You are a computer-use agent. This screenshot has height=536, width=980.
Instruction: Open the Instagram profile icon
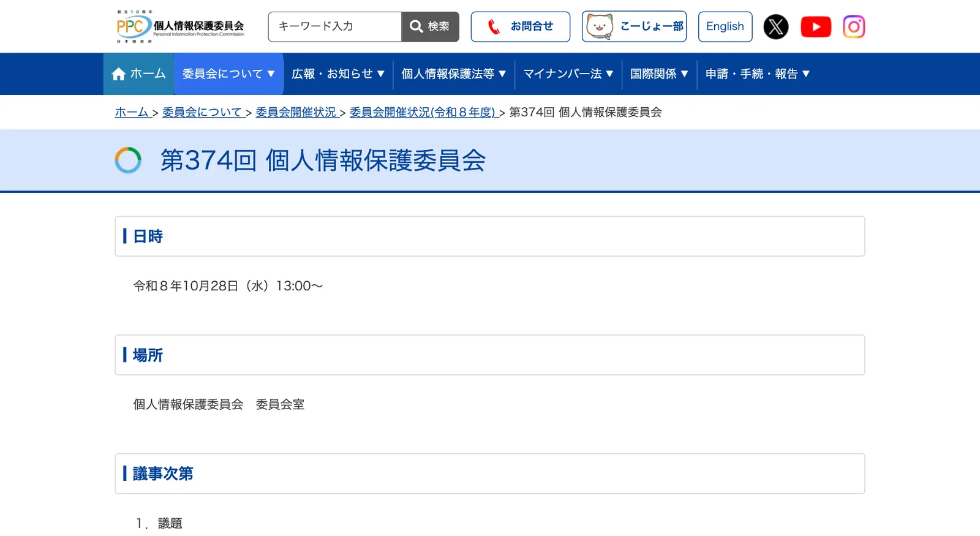pos(854,27)
